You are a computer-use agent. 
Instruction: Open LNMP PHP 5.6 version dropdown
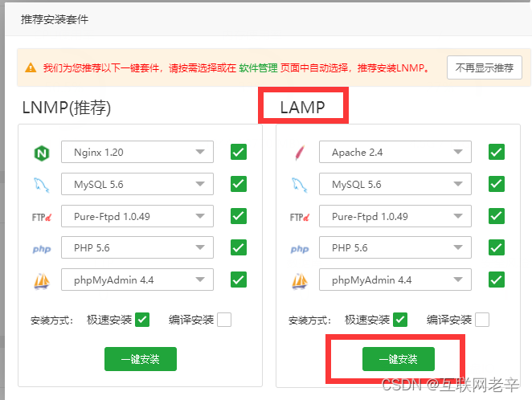coord(137,247)
